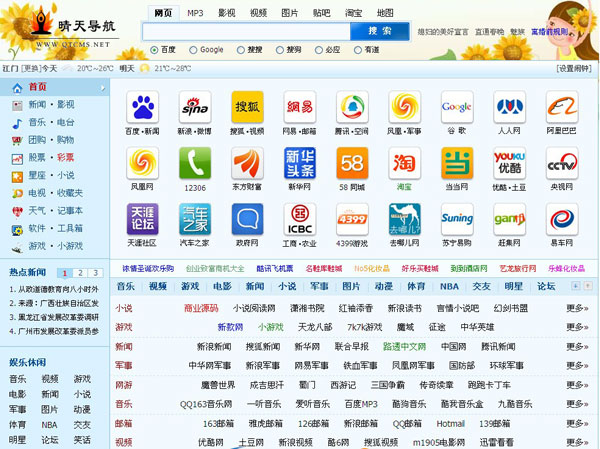This screenshot has height=449, width=600.
Task: Click the blue 搜索 button
Action: coord(380,31)
